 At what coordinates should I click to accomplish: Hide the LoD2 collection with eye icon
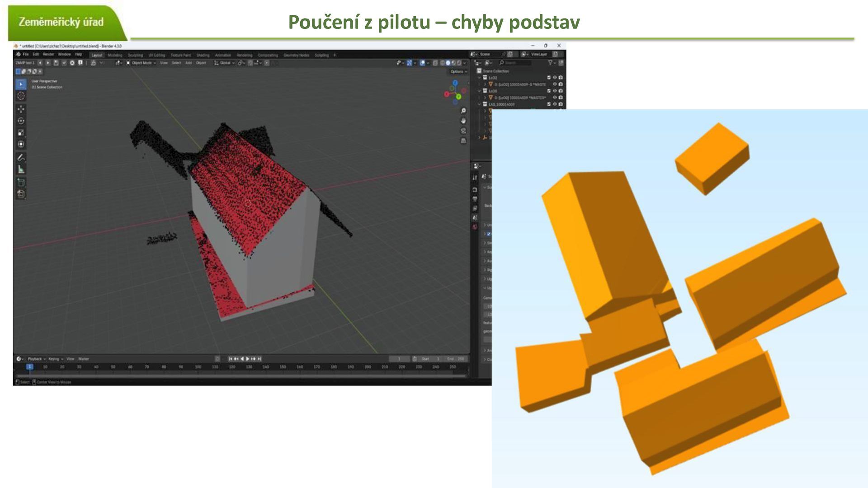555,78
